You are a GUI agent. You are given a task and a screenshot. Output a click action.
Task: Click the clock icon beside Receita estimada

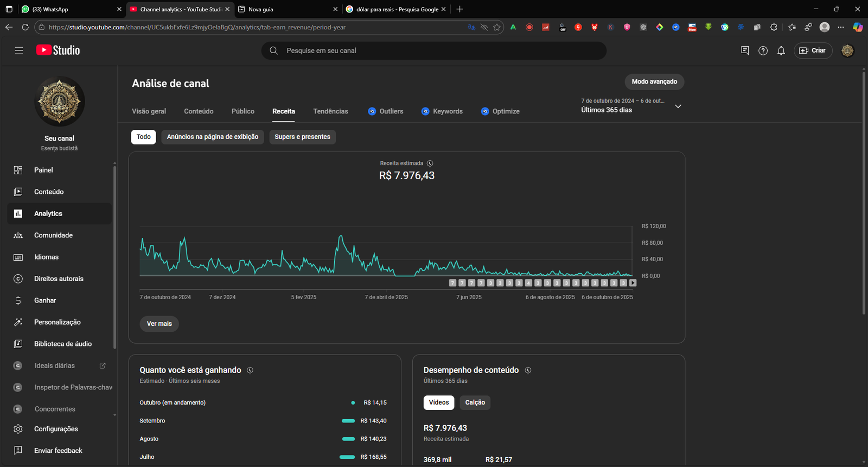coord(430,163)
